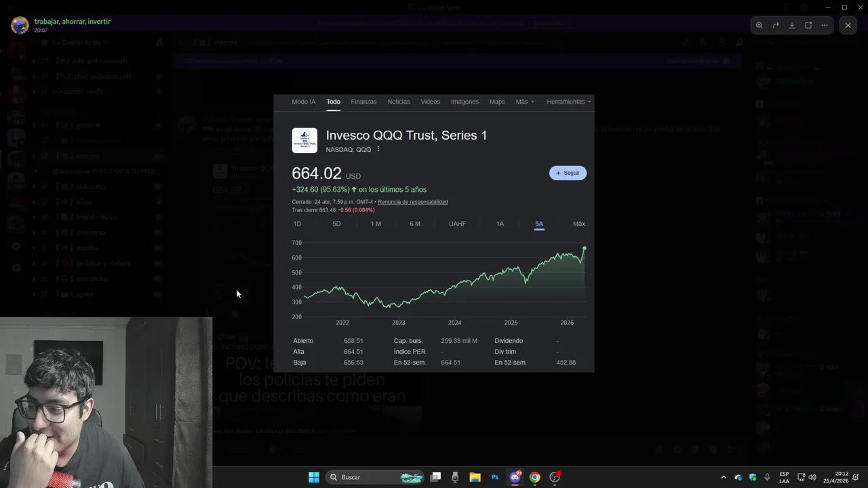868x488 pixels.
Task: Click the OneDrive cloud tray icon
Action: tap(738, 477)
